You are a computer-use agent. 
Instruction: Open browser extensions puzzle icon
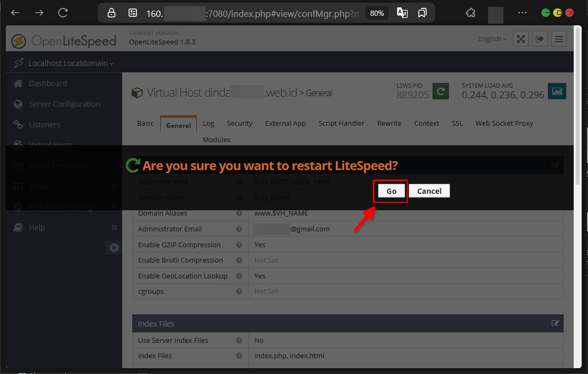[470, 13]
